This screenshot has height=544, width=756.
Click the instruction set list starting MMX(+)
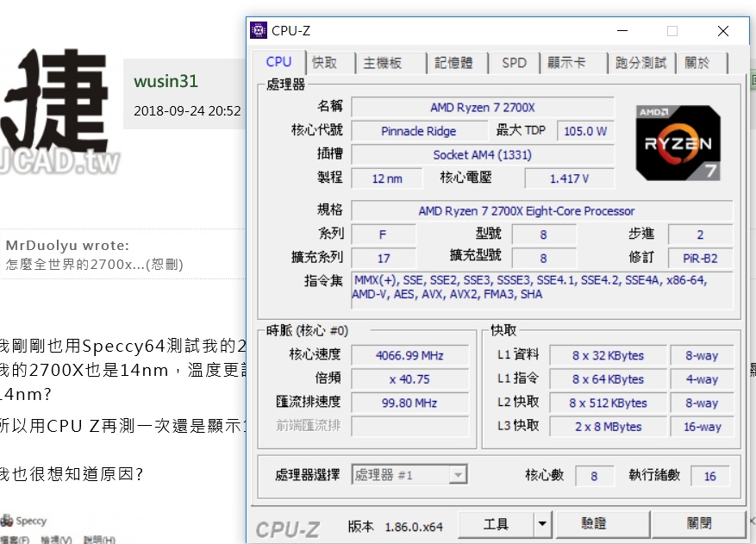[x=542, y=290]
